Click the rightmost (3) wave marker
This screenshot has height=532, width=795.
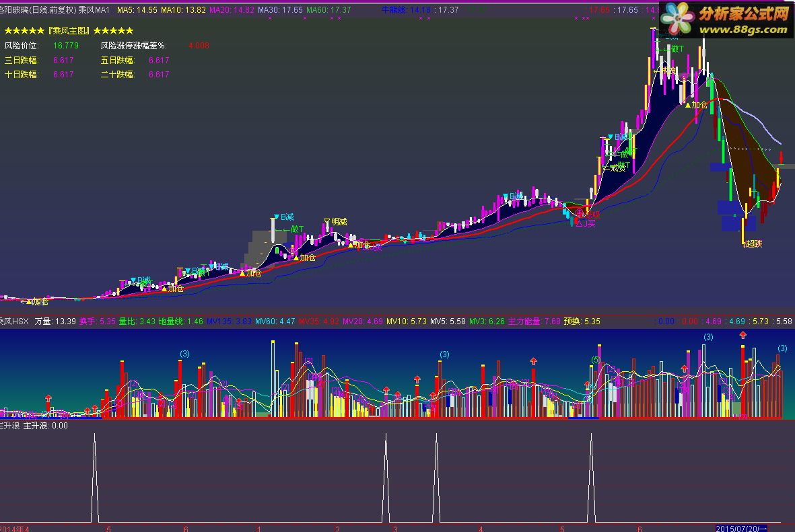pyautogui.click(x=782, y=348)
